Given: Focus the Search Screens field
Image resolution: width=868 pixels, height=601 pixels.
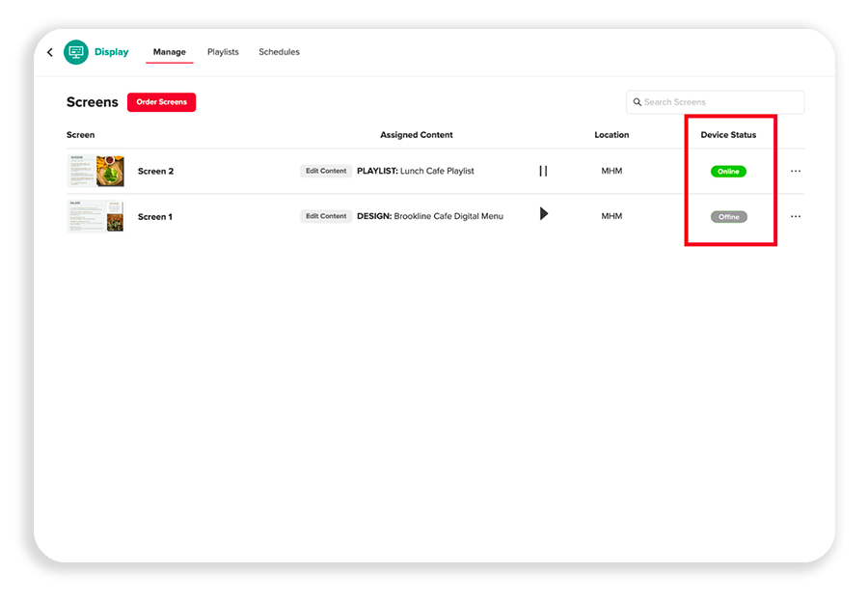Looking at the screenshot, I should (716, 102).
